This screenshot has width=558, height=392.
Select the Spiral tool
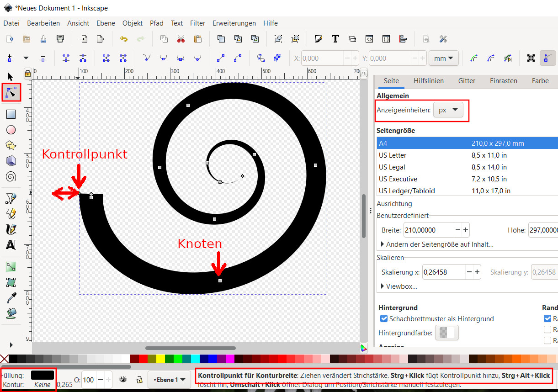tap(11, 176)
